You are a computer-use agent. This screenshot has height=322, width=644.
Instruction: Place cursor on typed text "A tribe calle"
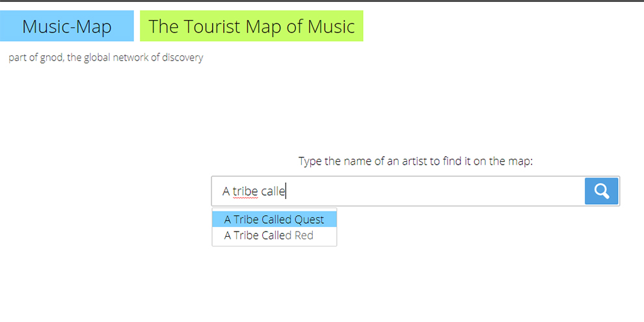point(254,191)
